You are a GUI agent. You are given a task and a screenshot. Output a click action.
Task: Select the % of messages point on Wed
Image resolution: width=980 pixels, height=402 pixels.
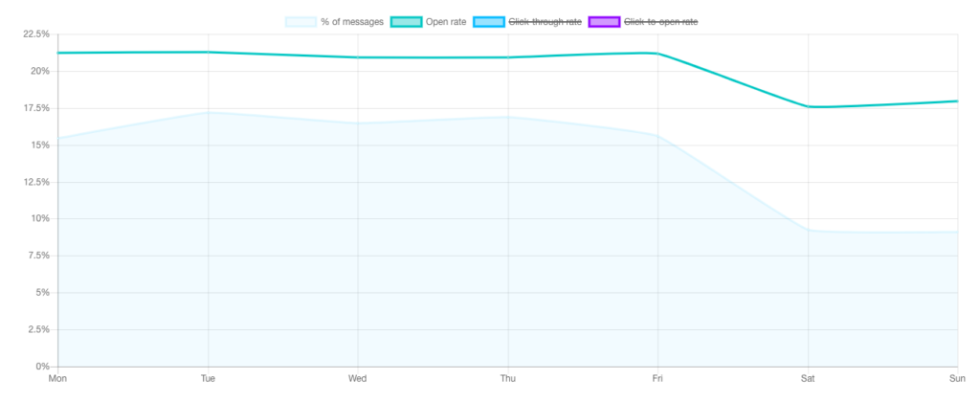(358, 123)
